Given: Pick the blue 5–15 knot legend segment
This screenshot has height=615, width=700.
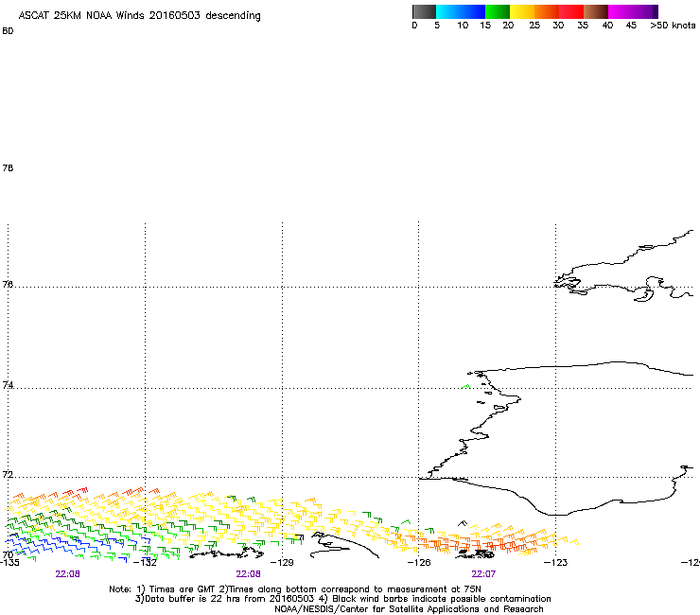Looking at the screenshot, I should (x=461, y=11).
